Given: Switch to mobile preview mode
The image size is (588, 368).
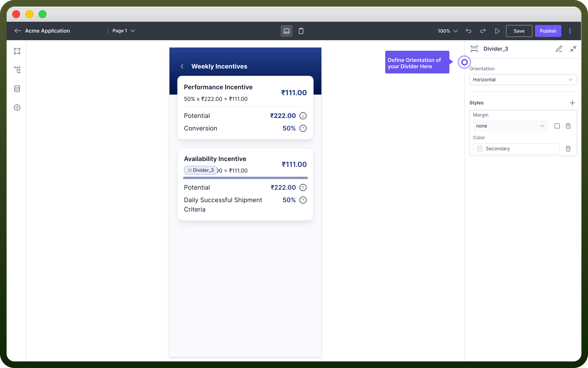Looking at the screenshot, I should (301, 31).
